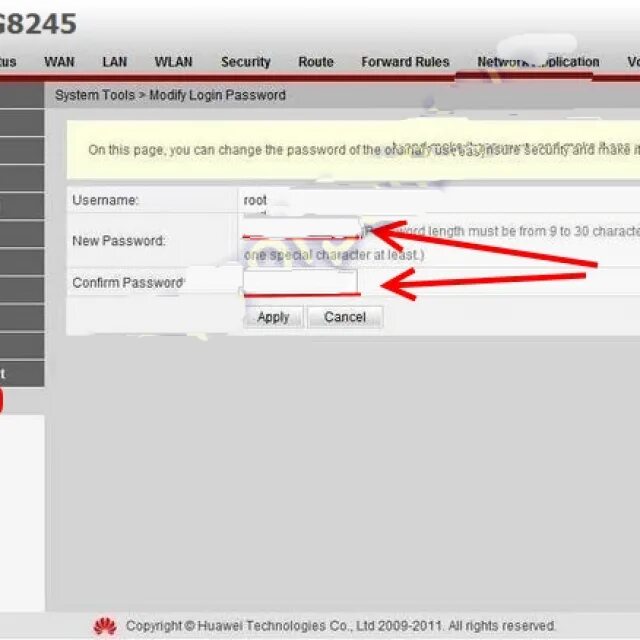The image size is (640, 640).
Task: Open the WAN tab
Action: 59,62
